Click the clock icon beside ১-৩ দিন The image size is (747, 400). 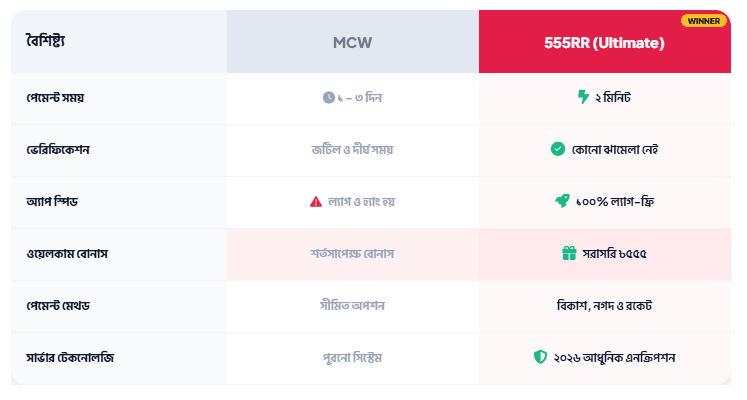pos(329,97)
